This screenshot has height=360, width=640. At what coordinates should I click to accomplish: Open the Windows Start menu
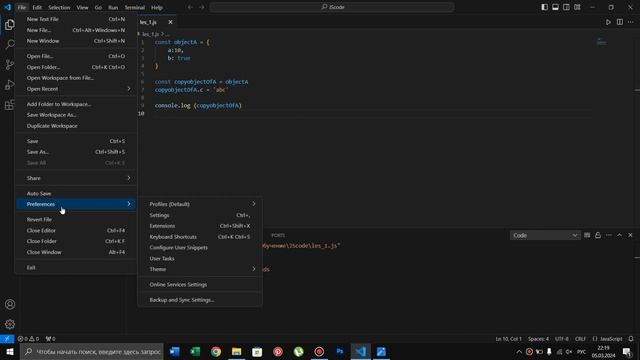[9, 352]
